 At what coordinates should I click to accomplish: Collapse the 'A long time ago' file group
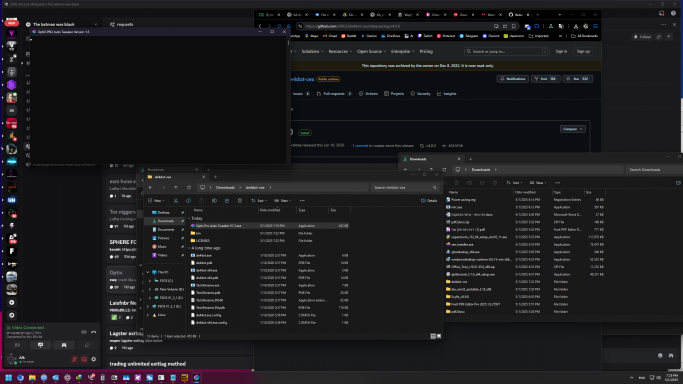click(x=189, y=248)
